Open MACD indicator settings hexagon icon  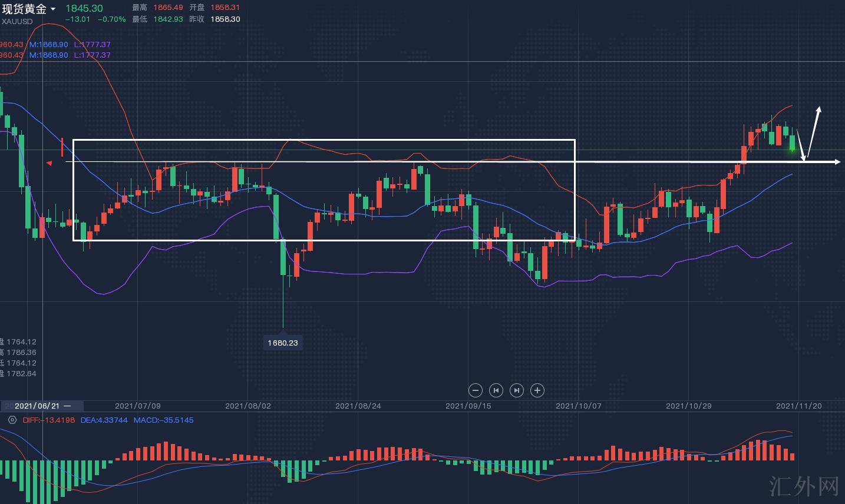(12, 420)
